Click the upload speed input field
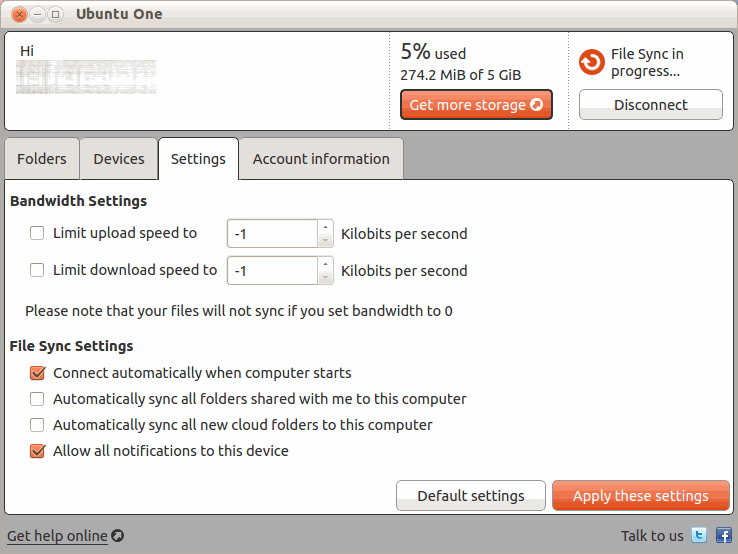Viewport: 738px width, 554px height. coord(273,234)
